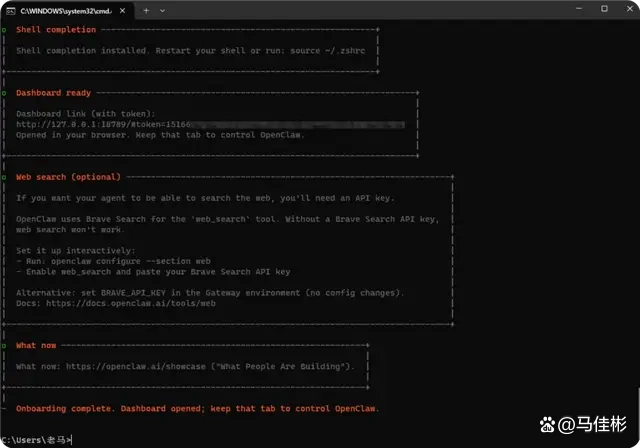
Task: Close the terminal window
Action: tap(629, 9)
